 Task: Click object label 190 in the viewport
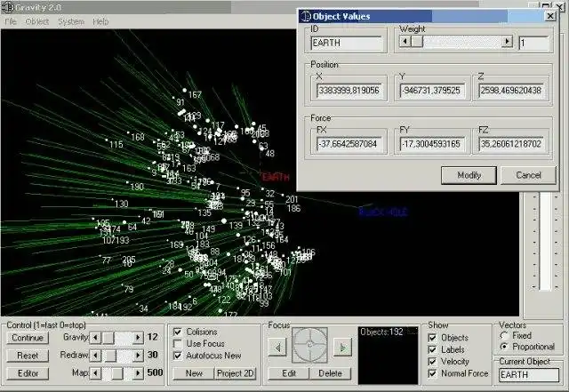coord(137,187)
